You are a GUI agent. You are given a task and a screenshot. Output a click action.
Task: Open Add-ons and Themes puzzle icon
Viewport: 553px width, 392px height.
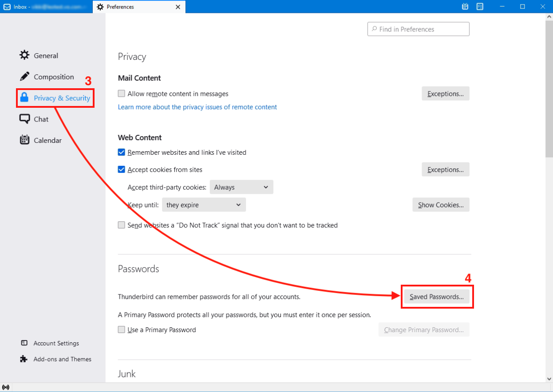(24, 359)
